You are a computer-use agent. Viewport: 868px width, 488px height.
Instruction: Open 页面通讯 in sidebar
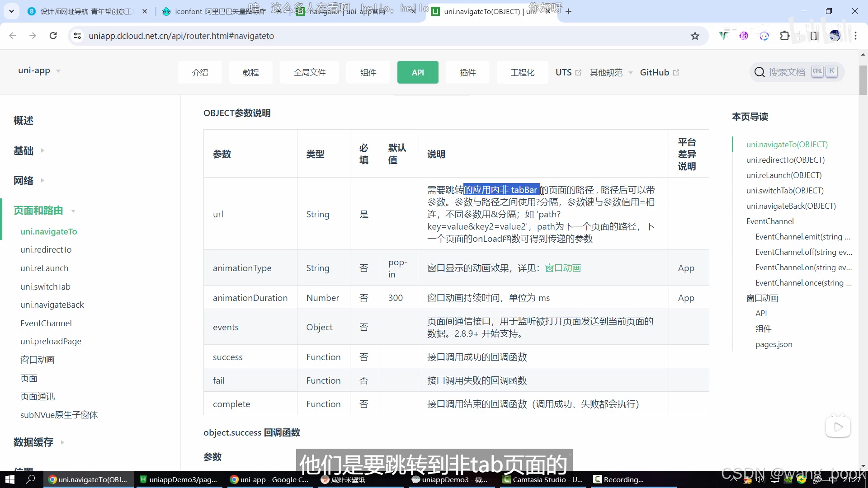click(38, 396)
